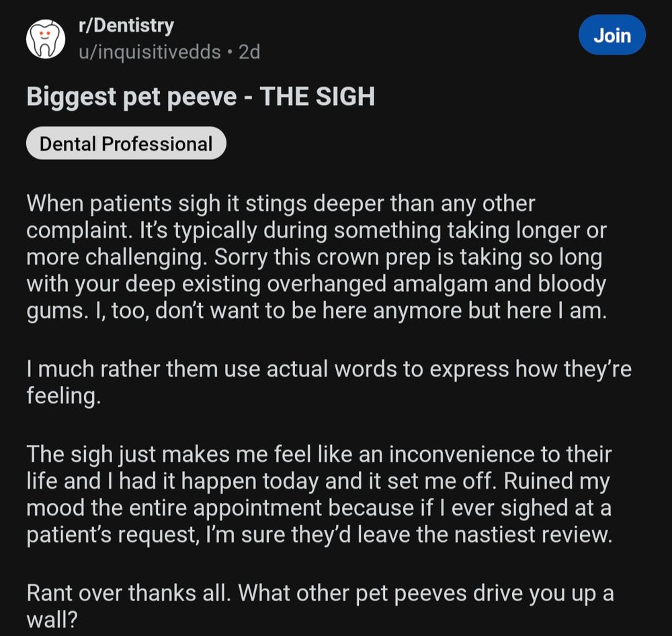Filter by the Dental Professional flair
The image size is (672, 636).
tap(126, 143)
